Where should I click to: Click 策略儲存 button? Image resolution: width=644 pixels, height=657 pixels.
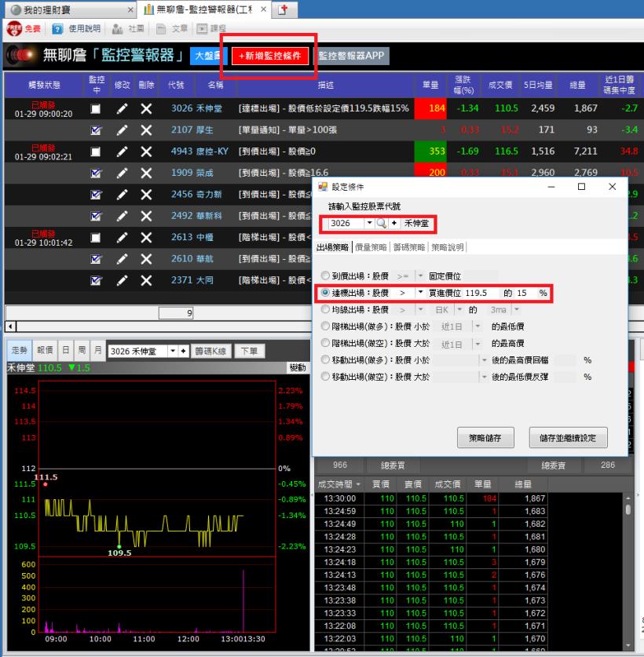coord(485,438)
